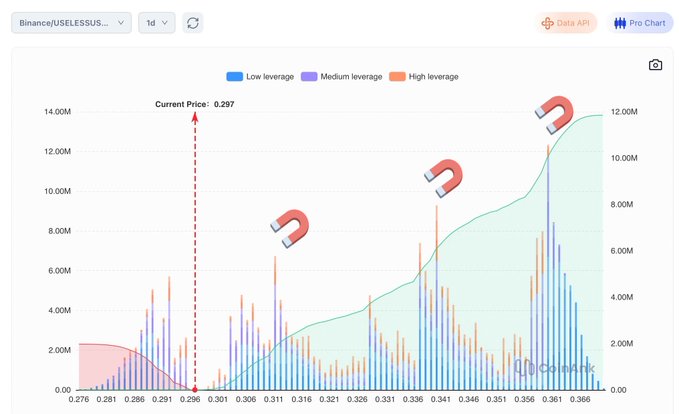Refresh the liquidation chart data
The image size is (679, 414).
click(x=193, y=23)
